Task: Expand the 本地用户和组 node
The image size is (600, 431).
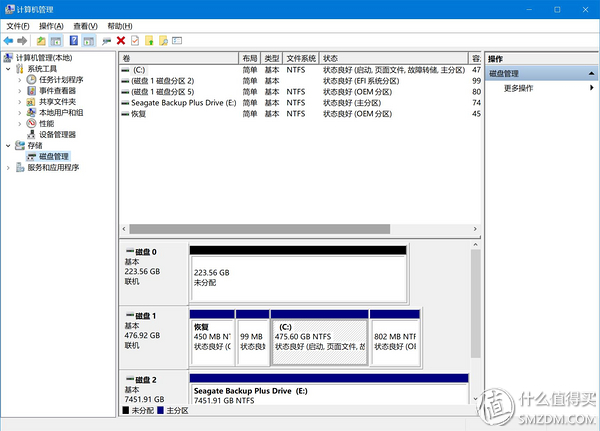Action: coord(20,113)
